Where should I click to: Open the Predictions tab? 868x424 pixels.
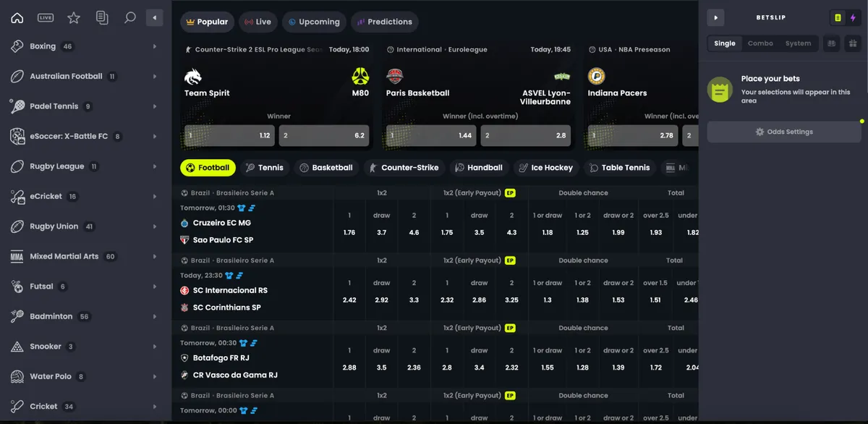384,22
